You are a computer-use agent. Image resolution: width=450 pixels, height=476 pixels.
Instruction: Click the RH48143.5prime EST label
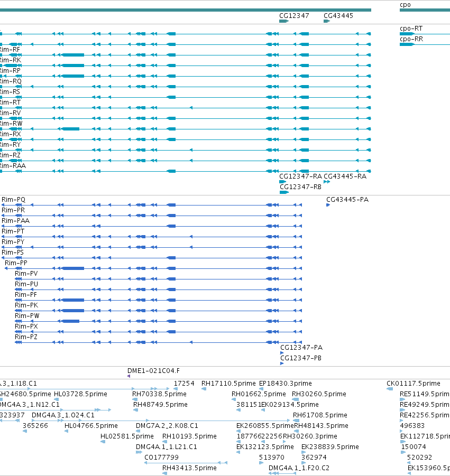point(321,426)
